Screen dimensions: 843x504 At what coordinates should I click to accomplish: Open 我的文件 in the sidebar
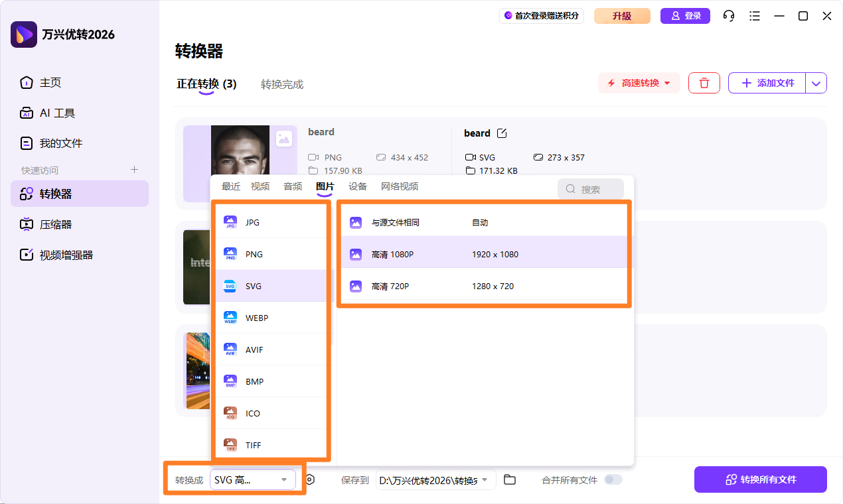click(x=60, y=143)
